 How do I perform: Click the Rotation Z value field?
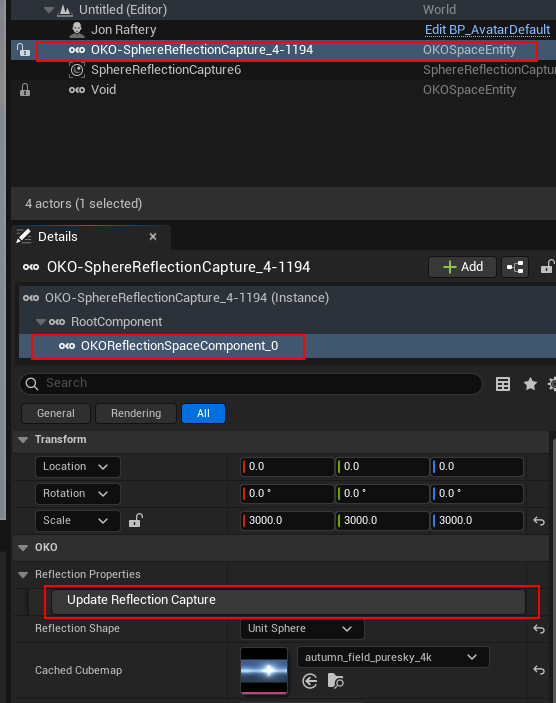477,494
